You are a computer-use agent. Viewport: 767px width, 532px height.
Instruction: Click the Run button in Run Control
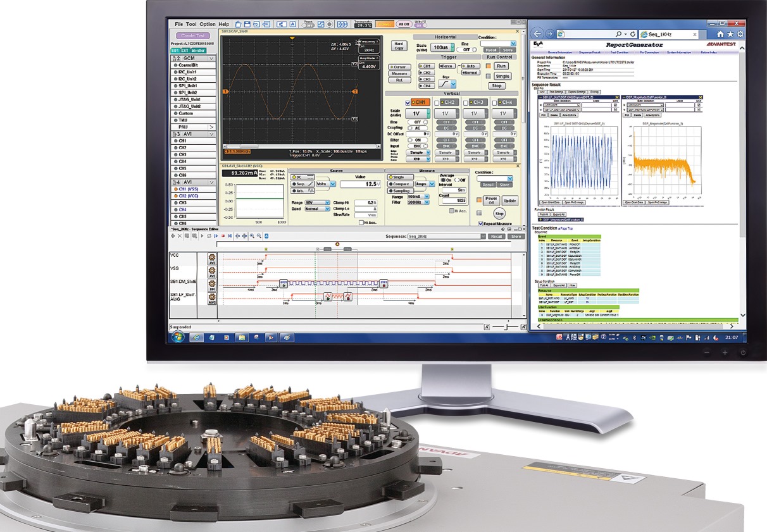tap(501, 66)
